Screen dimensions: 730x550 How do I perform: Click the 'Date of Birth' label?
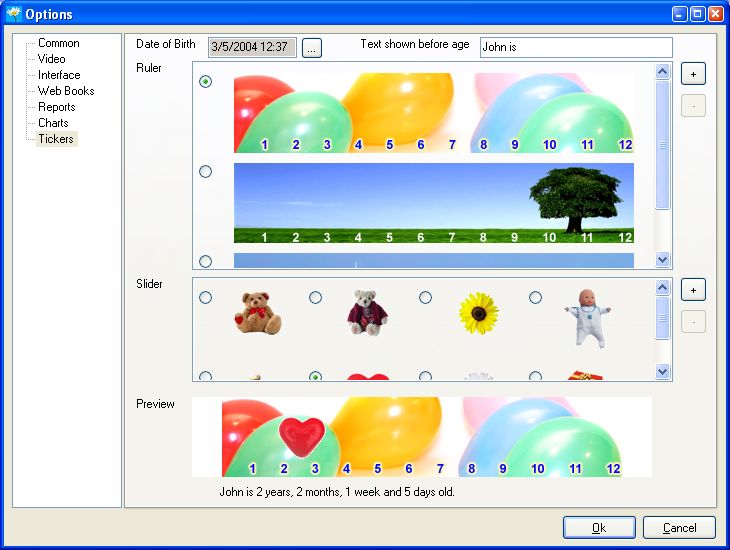(x=166, y=44)
